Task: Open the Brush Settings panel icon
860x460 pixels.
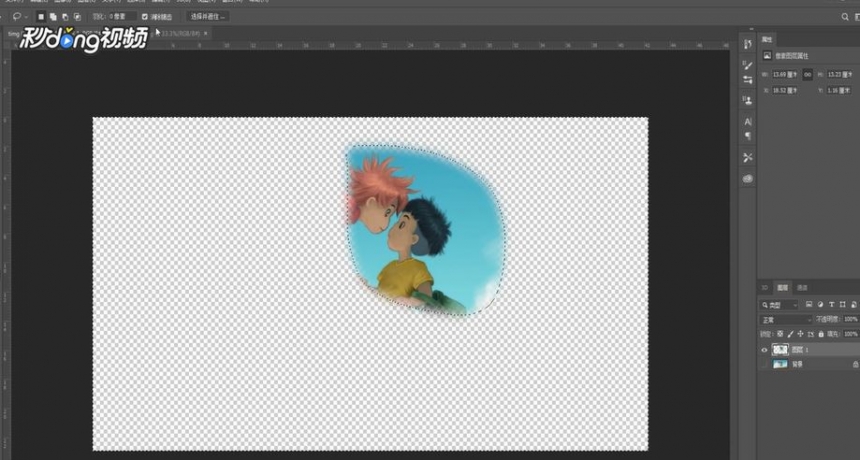Action: [x=748, y=79]
